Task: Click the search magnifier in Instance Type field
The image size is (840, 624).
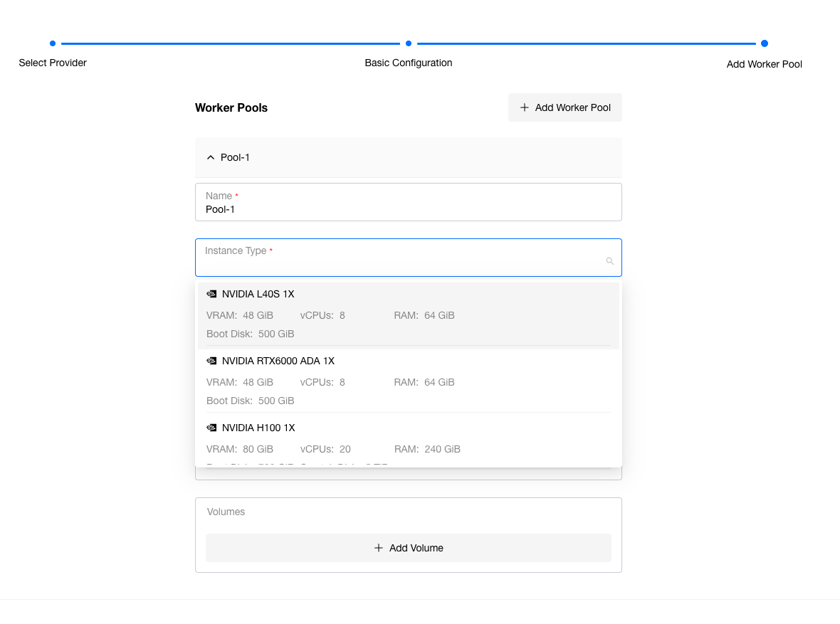Action: [x=609, y=261]
